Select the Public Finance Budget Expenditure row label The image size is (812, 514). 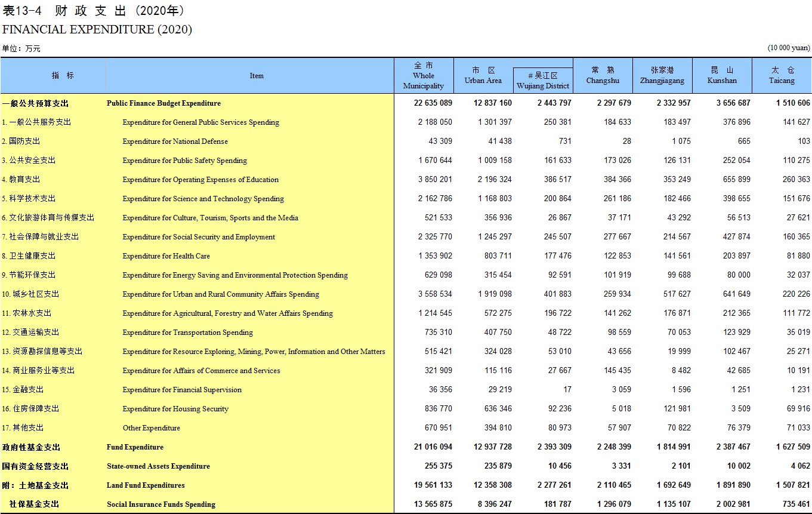tap(163, 103)
